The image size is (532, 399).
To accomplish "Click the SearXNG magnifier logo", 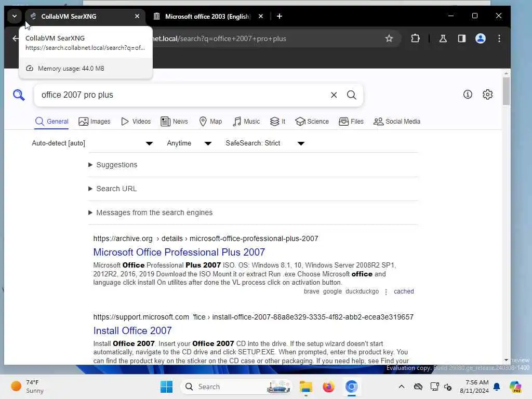I will (19, 95).
